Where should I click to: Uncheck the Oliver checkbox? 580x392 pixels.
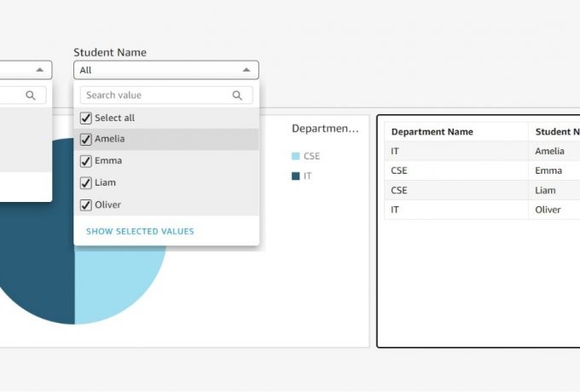(x=86, y=205)
